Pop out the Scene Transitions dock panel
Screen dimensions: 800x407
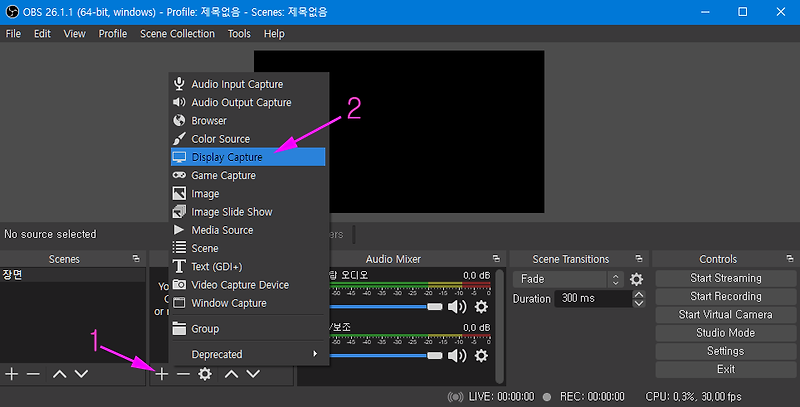point(639,259)
